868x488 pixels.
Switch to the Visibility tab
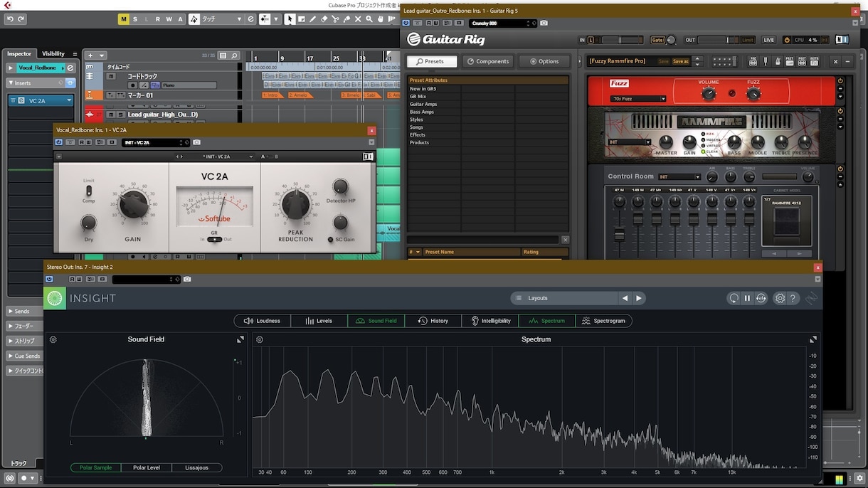click(53, 53)
